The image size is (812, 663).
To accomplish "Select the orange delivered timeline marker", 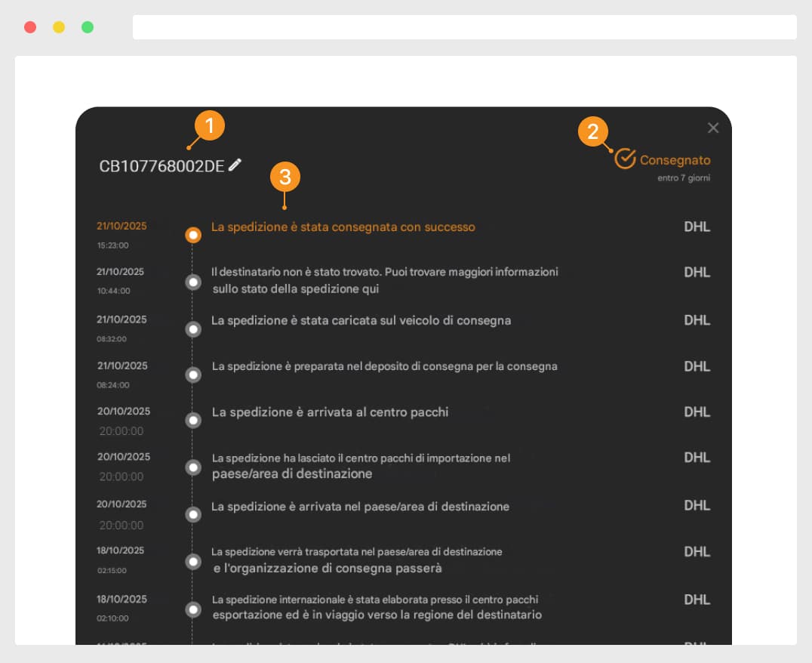I will [193, 235].
